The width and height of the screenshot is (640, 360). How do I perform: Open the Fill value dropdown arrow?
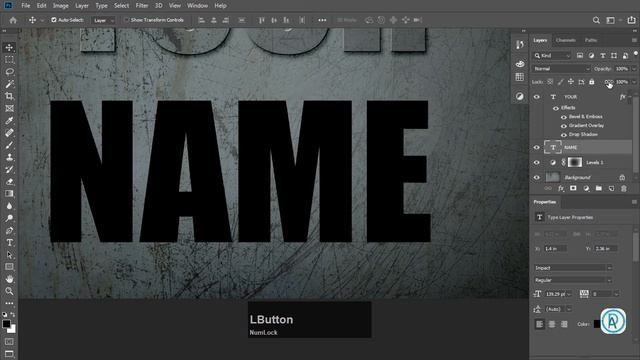pyautogui.click(x=634, y=82)
